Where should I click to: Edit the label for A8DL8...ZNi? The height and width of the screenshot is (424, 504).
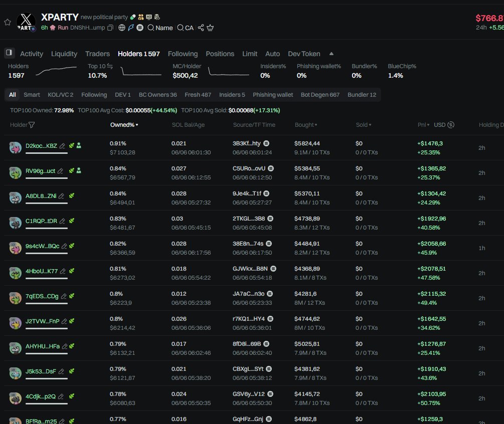pyautogui.click(x=61, y=196)
